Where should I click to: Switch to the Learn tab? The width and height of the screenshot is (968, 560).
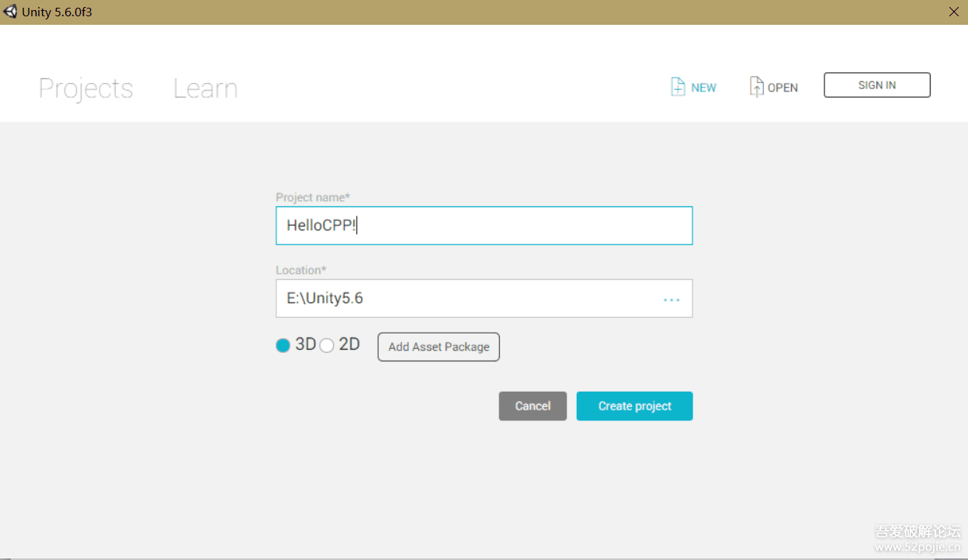205,88
